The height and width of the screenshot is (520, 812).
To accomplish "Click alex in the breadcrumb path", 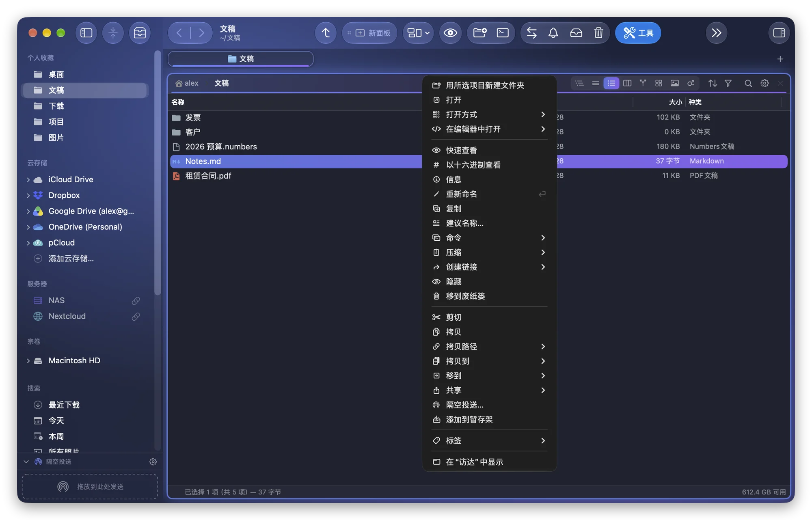I will click(x=187, y=83).
